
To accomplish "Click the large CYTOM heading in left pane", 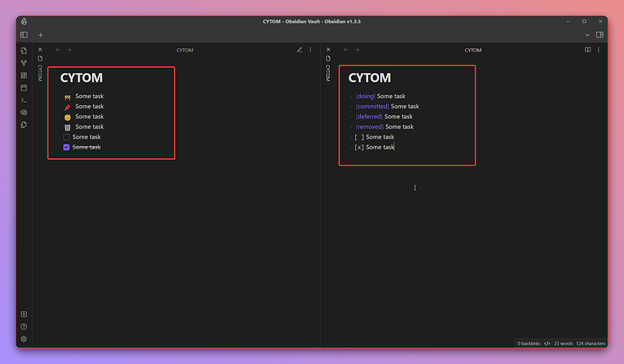I will tap(81, 78).
